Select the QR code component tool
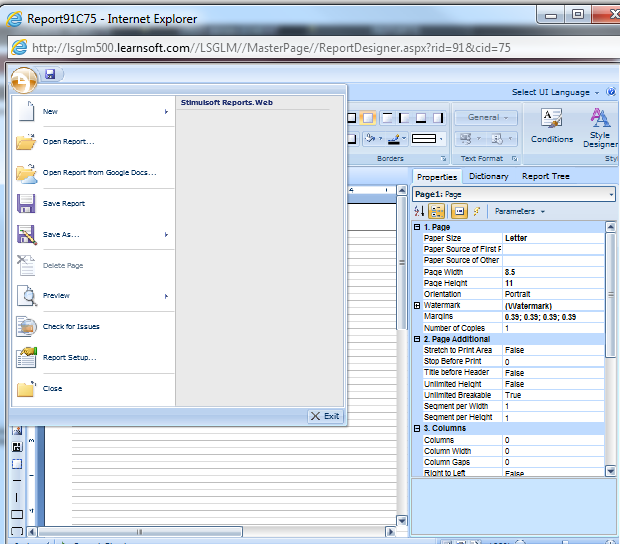Image resolution: width=620 pixels, height=544 pixels. pos(17,447)
